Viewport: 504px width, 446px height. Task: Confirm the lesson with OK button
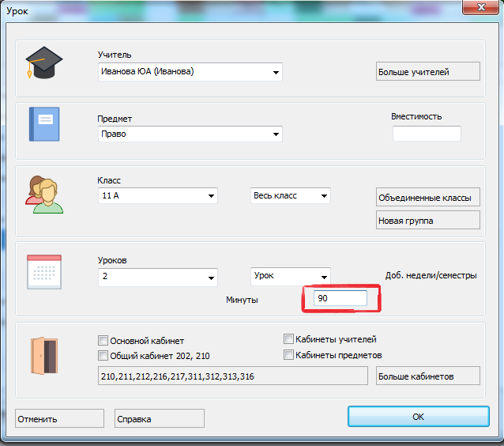(x=418, y=417)
